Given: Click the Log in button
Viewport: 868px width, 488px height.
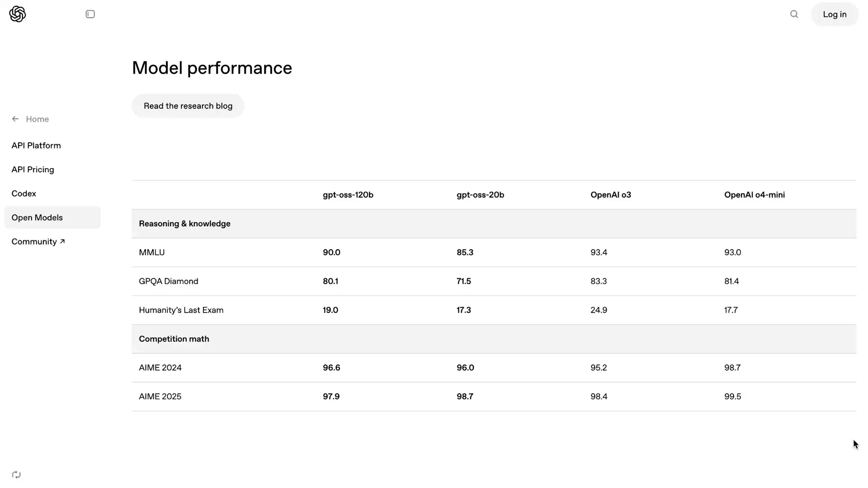Looking at the screenshot, I should [835, 14].
